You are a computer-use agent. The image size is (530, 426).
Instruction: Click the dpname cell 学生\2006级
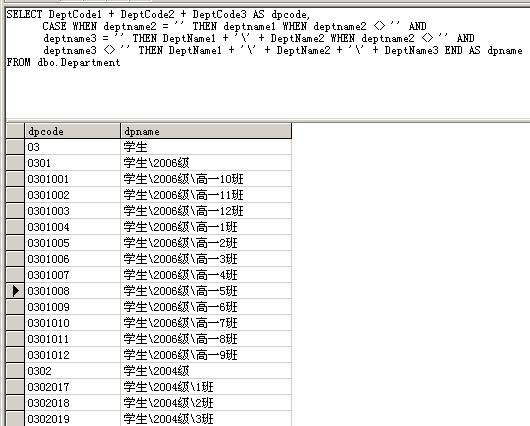pyautogui.click(x=206, y=163)
